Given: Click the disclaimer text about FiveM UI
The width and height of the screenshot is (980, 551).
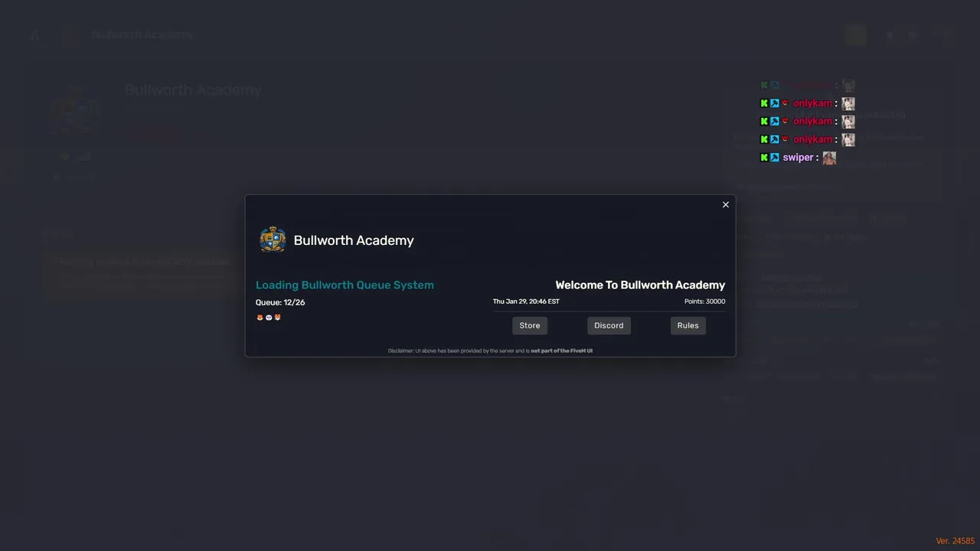Looking at the screenshot, I should point(490,350).
